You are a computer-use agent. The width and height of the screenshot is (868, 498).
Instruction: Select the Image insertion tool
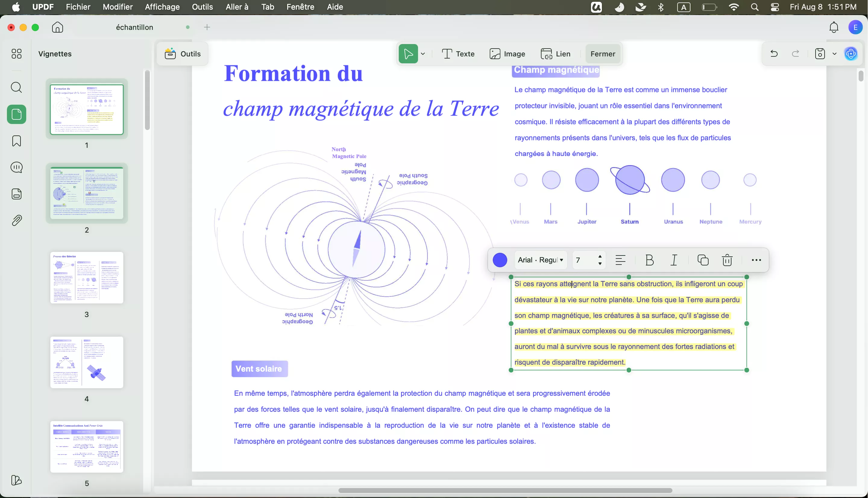coord(508,54)
